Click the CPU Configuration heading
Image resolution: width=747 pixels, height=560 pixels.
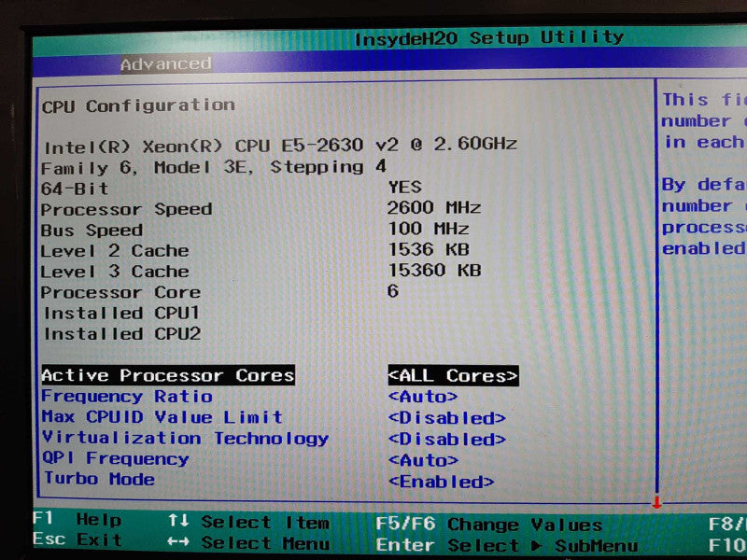pyautogui.click(x=138, y=105)
